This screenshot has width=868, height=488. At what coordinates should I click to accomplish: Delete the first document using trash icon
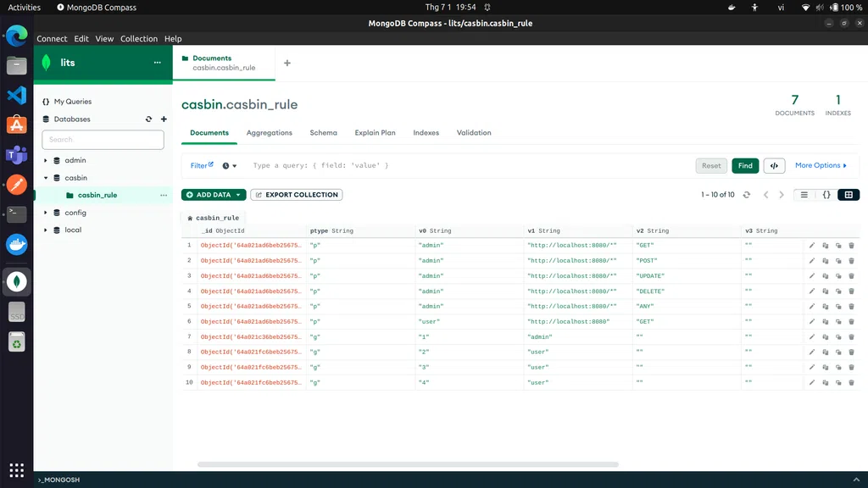pos(851,246)
